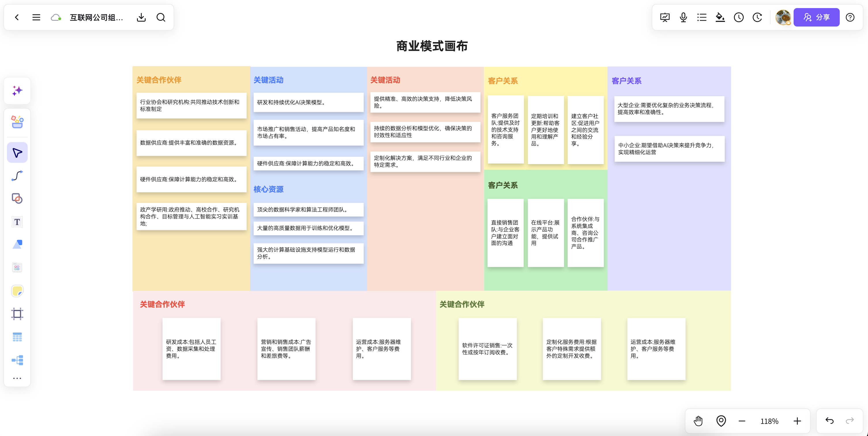Select card 提供精准、高效的决策支持

click(x=425, y=102)
